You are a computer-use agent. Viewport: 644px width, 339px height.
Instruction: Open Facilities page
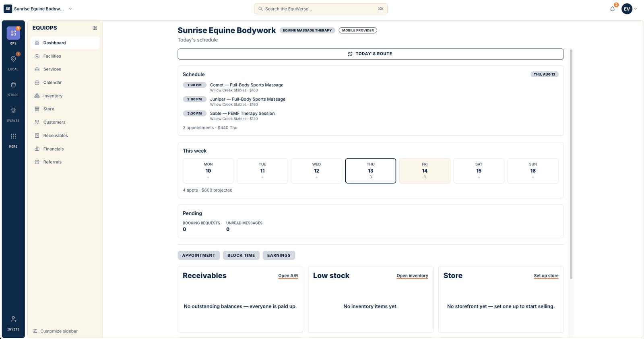[65, 56]
